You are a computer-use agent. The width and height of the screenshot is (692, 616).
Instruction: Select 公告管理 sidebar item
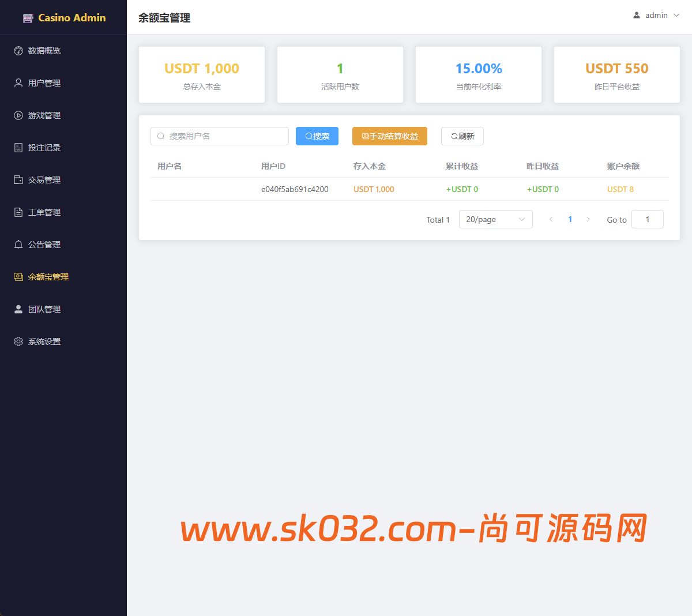(x=63, y=245)
